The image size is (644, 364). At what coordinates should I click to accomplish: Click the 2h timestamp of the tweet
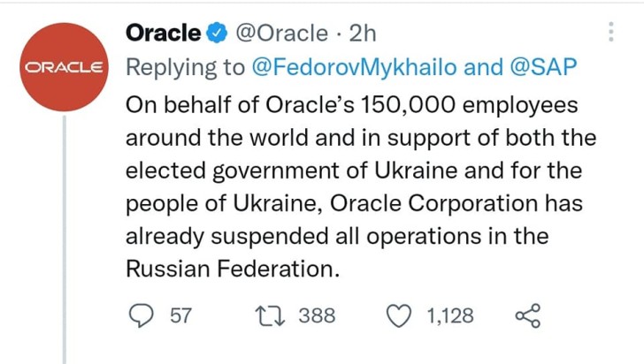click(x=363, y=34)
